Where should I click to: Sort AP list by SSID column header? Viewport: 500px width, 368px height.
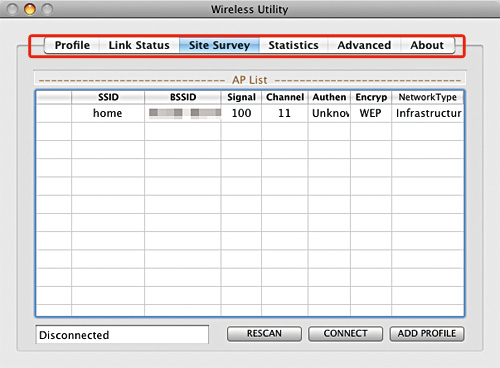(108, 97)
